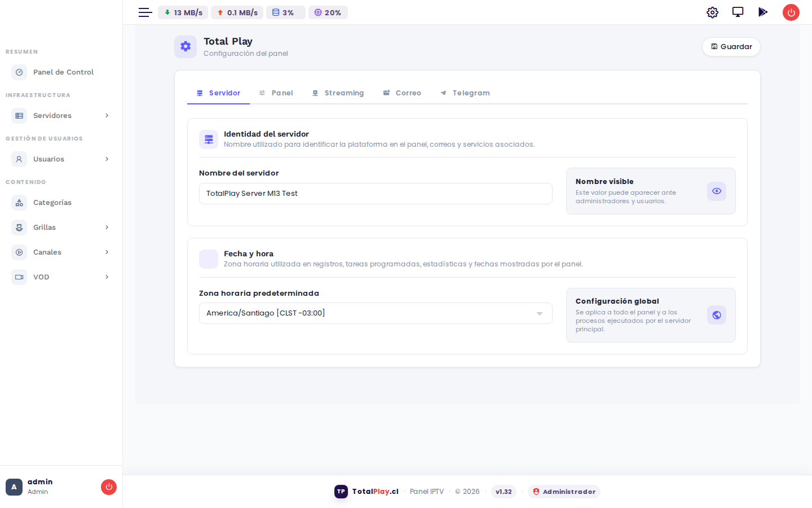812x508 pixels.
Task: Click the Categorías shapes icon
Action: point(19,203)
